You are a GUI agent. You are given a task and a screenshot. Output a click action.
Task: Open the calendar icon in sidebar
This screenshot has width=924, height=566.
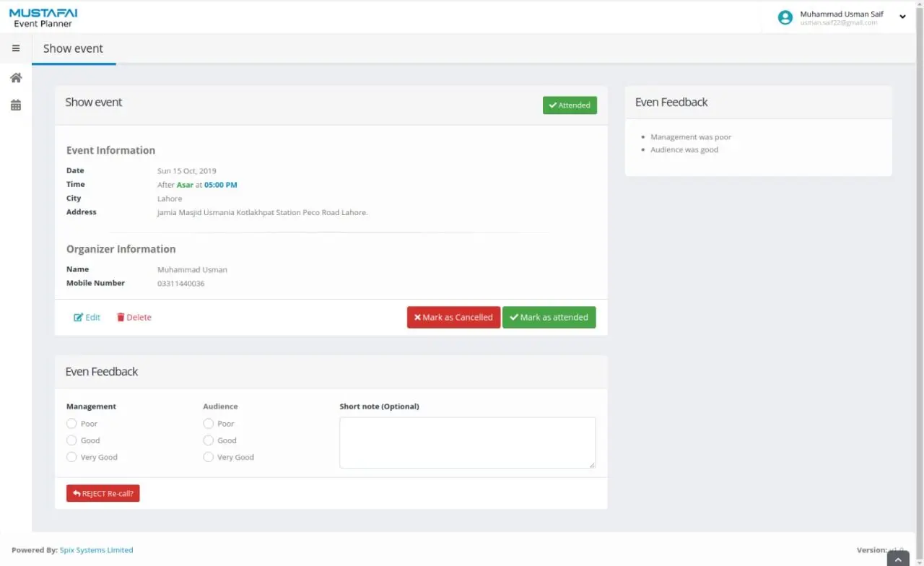(16, 105)
